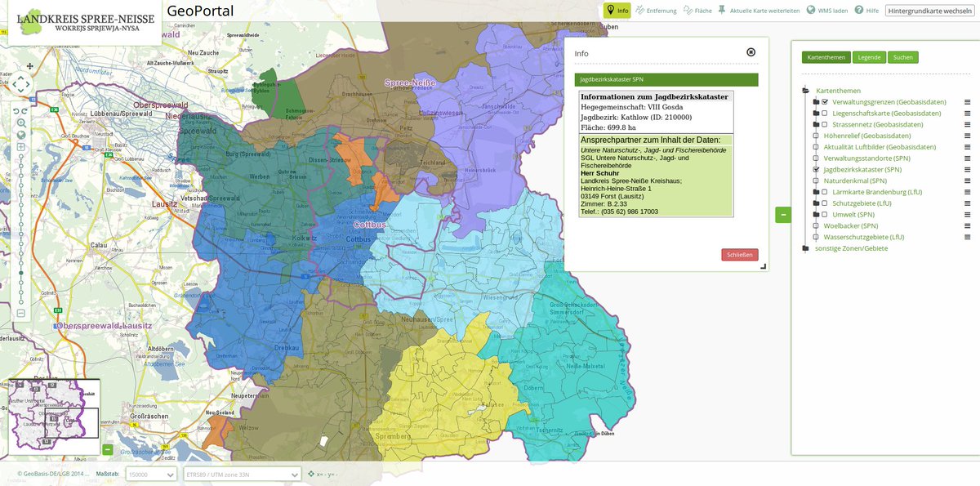980x486 pixels.
Task: Expand the Liegenschaftskarte folder icon
Action: point(816,114)
